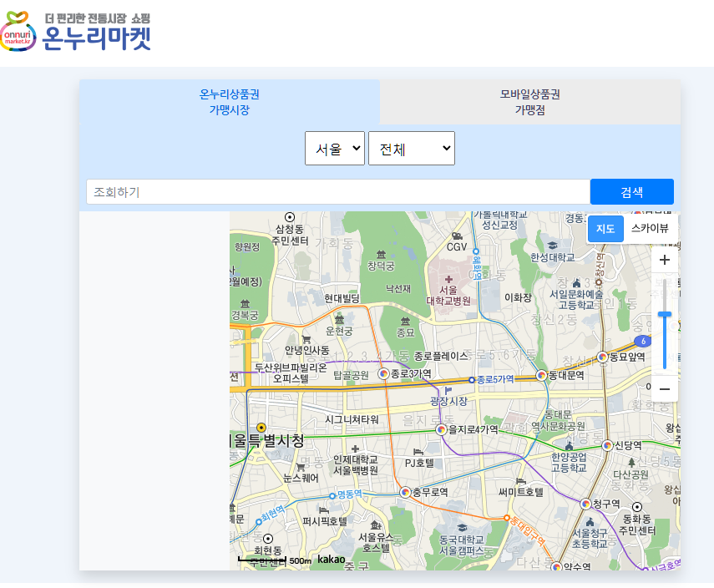Click the 동대입구역 station circle

click(506, 518)
